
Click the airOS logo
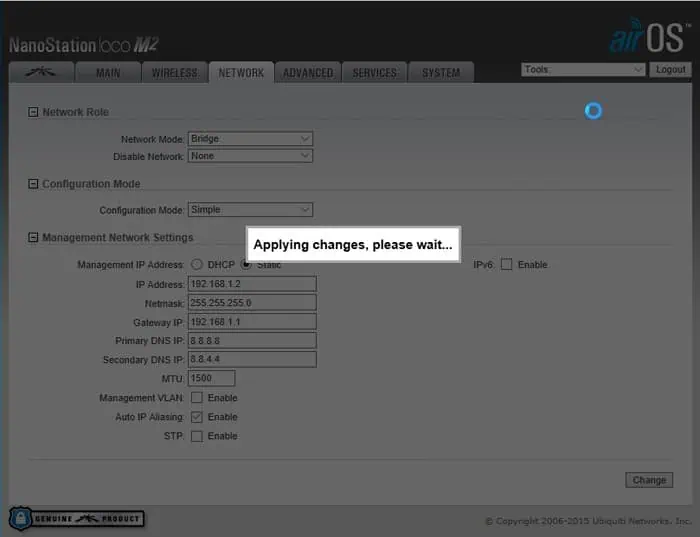pyautogui.click(x=648, y=38)
